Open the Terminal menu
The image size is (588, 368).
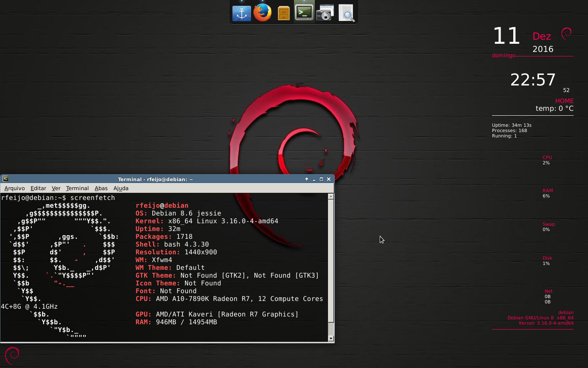[77, 188]
